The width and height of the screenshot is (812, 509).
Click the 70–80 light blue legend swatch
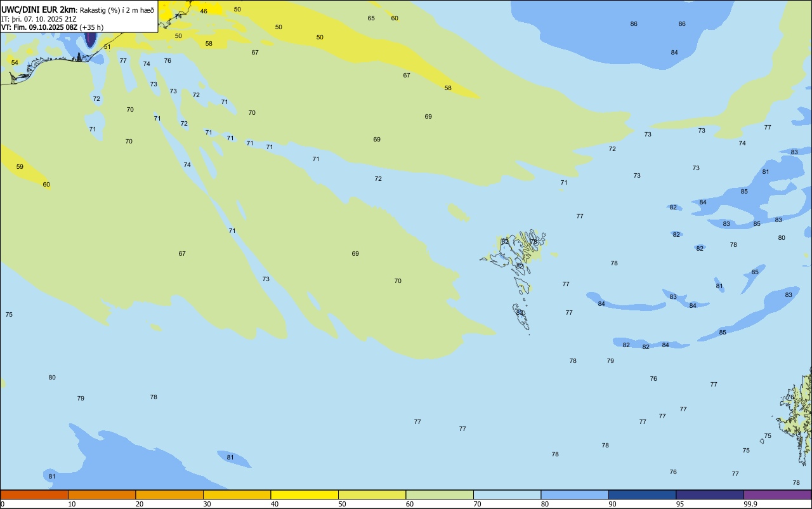507,494
